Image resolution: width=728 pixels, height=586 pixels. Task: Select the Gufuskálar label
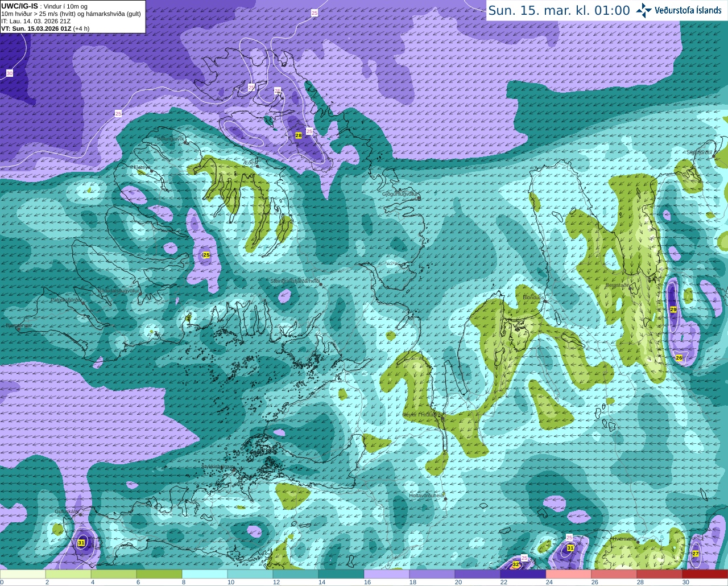67,511
